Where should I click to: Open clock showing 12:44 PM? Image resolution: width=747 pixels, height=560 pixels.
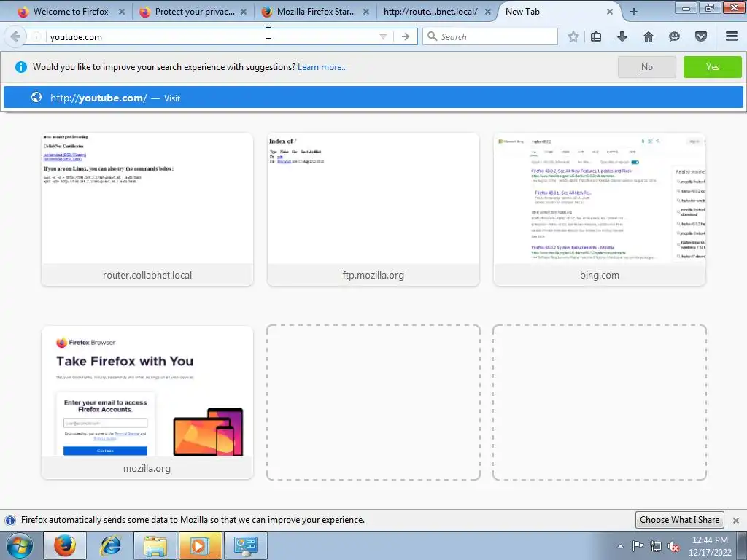710,546
